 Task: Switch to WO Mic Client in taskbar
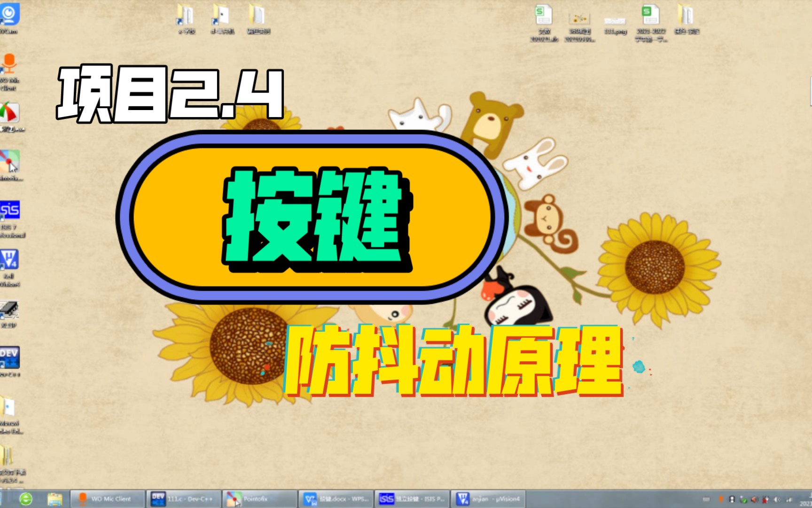click(x=107, y=499)
